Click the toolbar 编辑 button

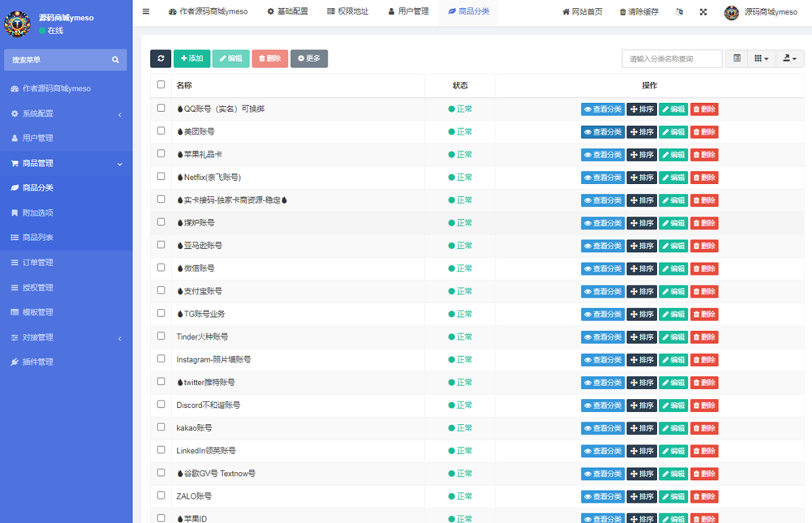(231, 59)
